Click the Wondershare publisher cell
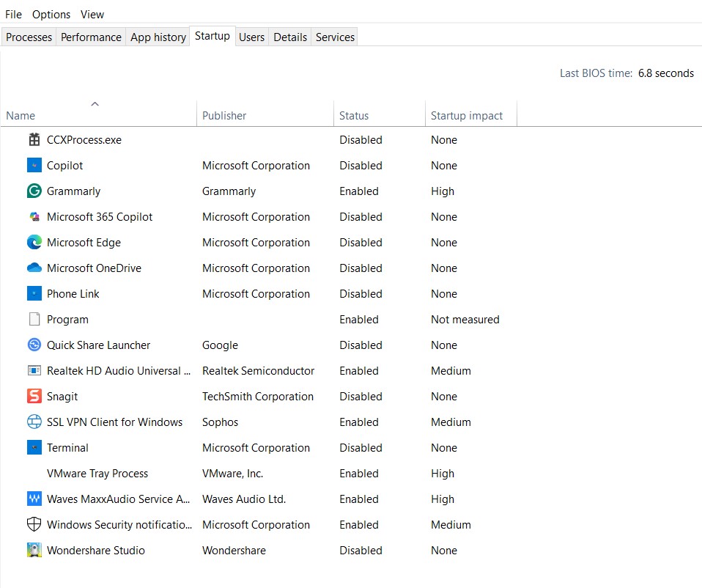This screenshot has width=702, height=588. [234, 551]
